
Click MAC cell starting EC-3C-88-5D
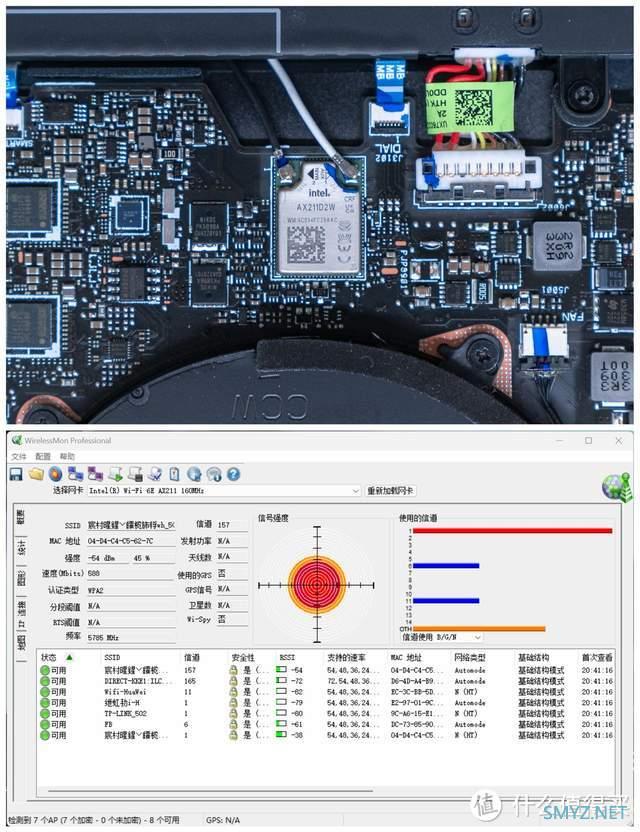pyautogui.click(x=416, y=692)
